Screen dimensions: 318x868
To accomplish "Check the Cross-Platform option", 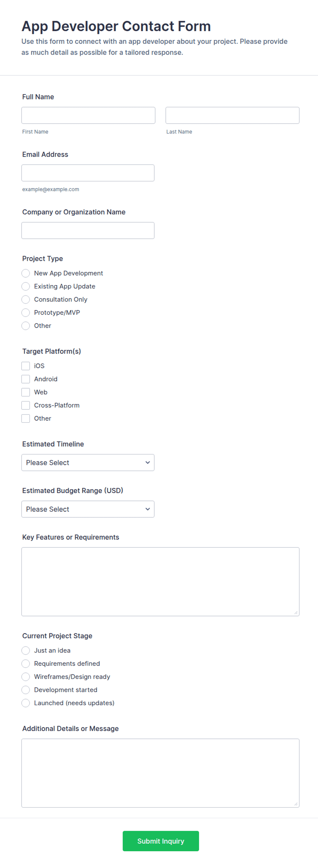I will coord(26,405).
